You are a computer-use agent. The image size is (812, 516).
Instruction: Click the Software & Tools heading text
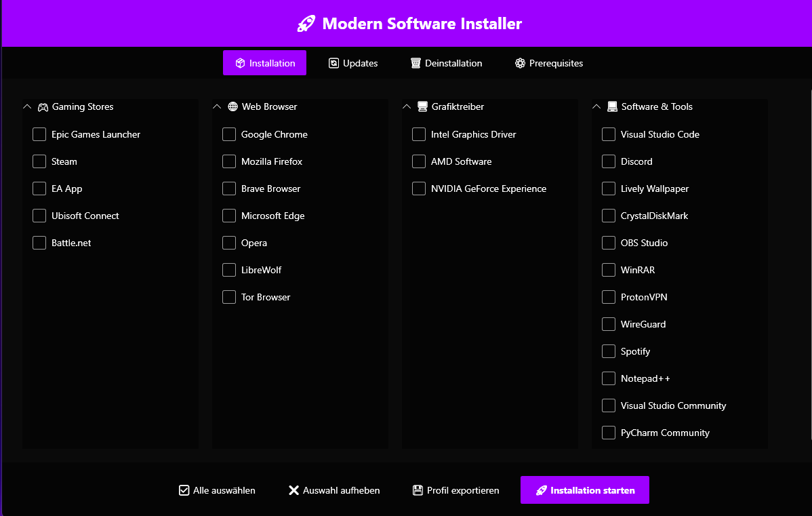pos(657,106)
